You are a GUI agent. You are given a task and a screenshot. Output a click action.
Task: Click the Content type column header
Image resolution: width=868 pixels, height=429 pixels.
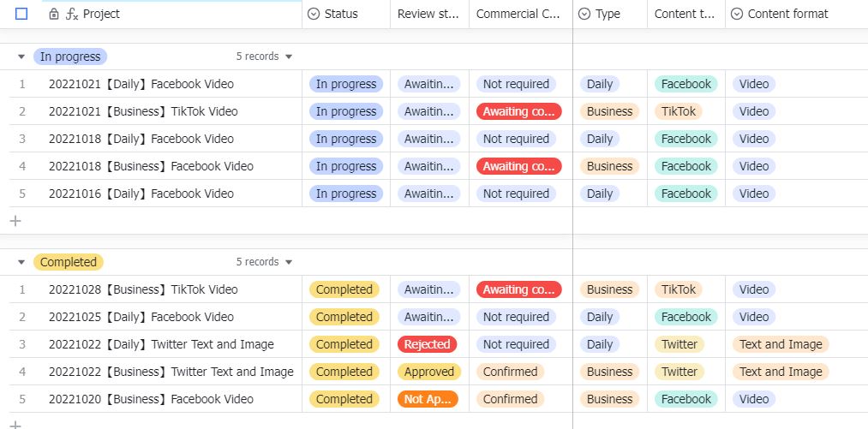(685, 15)
